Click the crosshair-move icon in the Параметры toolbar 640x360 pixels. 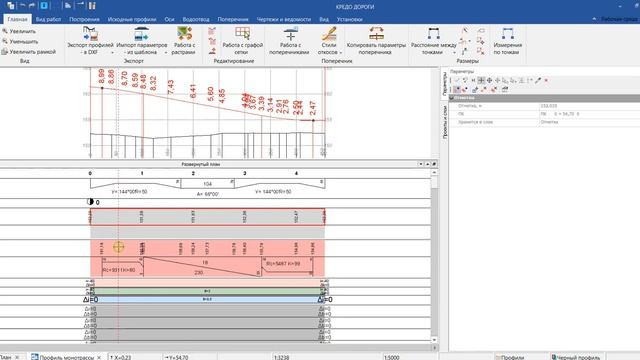489,80
